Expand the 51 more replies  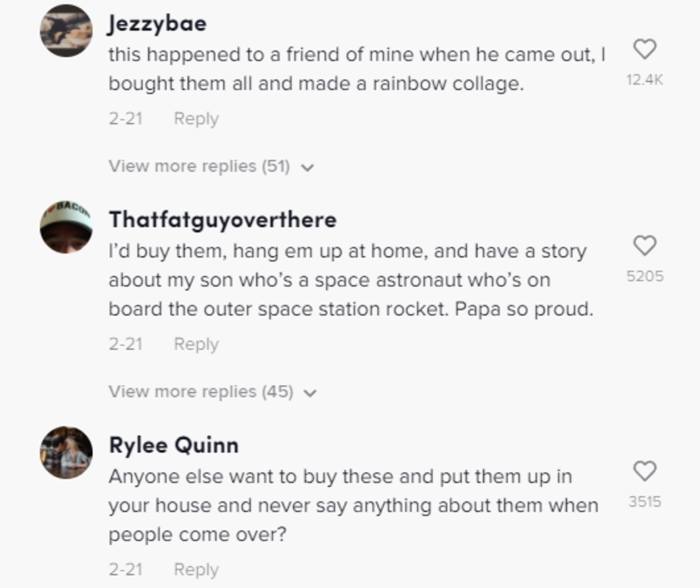tap(199, 166)
